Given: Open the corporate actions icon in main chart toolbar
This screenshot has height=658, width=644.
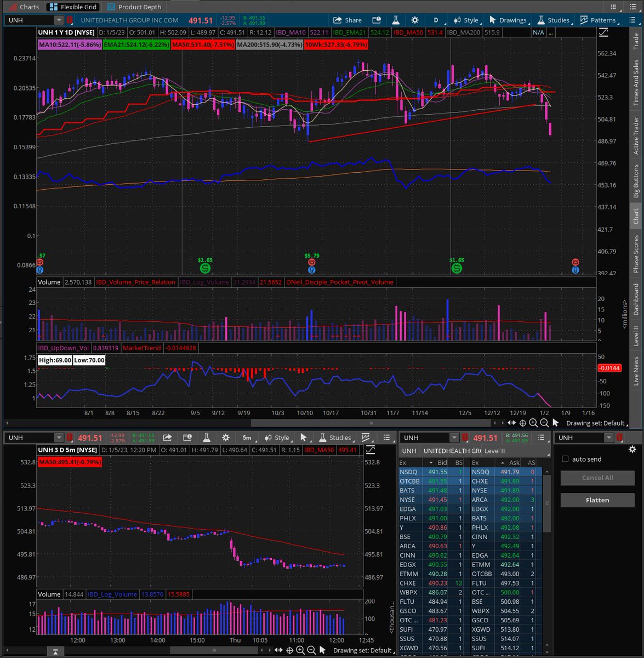Looking at the screenshot, I should point(377,20).
